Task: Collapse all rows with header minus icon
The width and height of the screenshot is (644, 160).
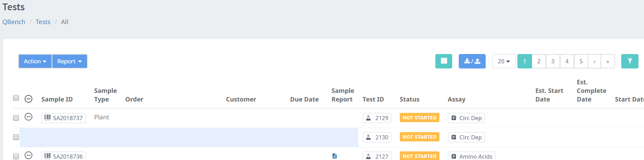Action: [x=29, y=99]
